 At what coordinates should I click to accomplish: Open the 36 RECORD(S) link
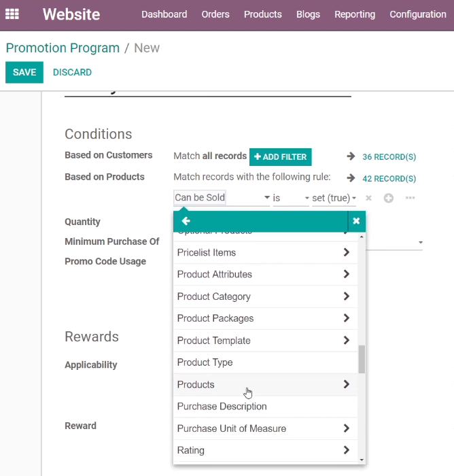pos(389,157)
